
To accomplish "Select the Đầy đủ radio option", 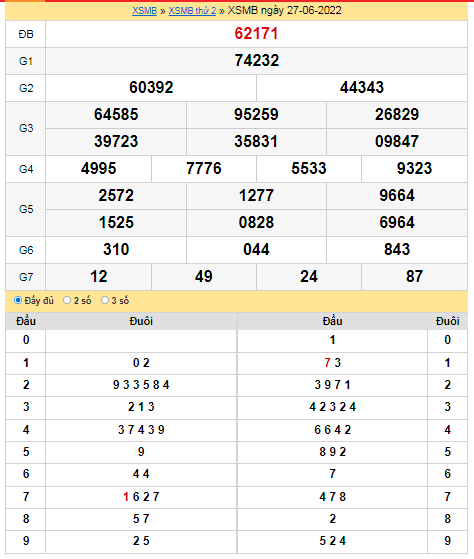I will tap(18, 300).
